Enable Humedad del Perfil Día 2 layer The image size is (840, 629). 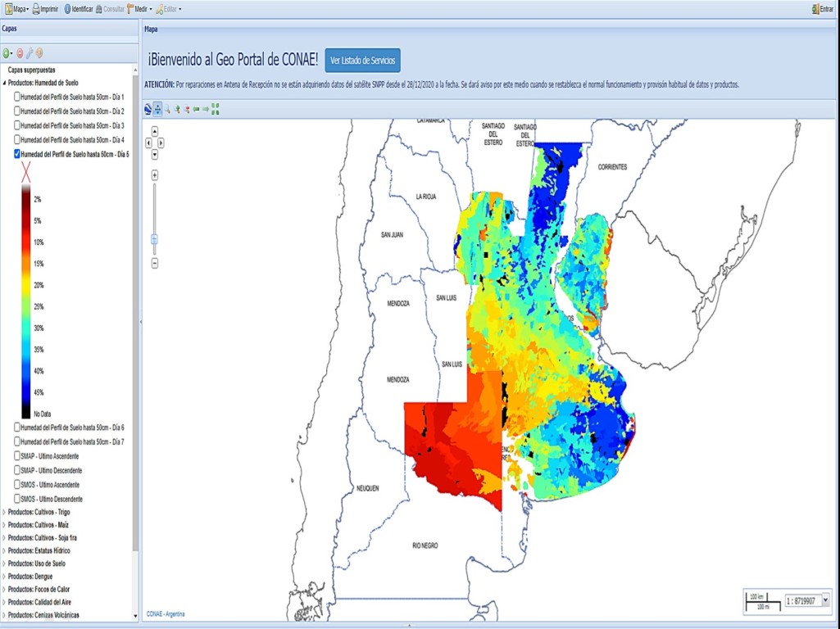(x=17, y=111)
